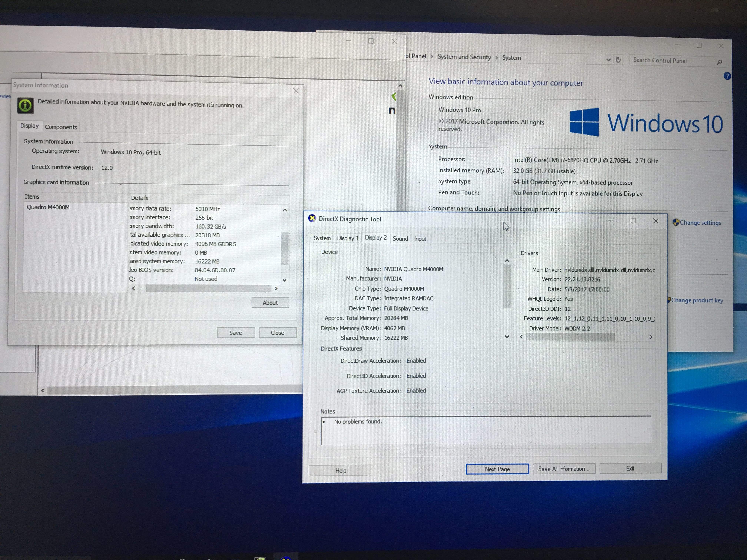Image resolution: width=747 pixels, height=560 pixels.
Task: Open the Input tab in DirectX Diagnostic Tool
Action: [420, 239]
